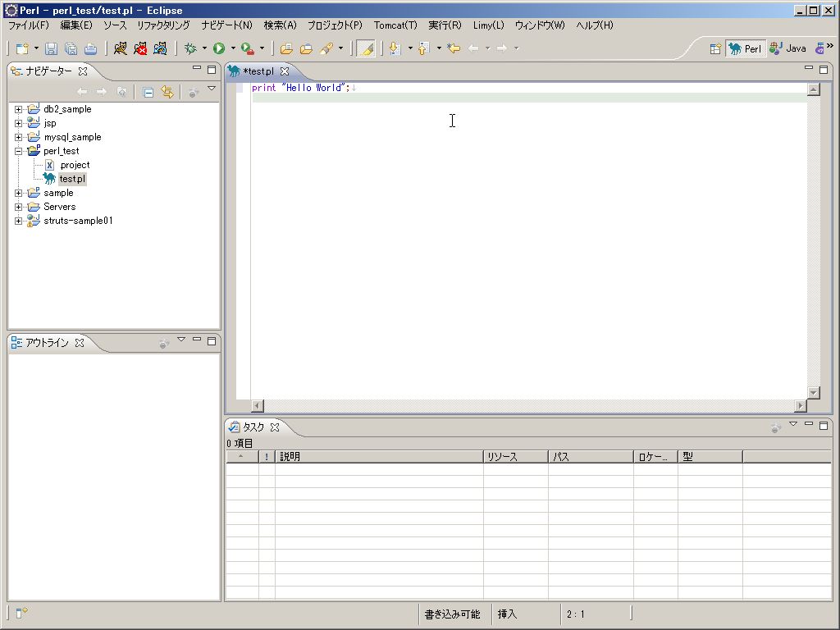Viewport: 840px width, 630px height.
Task: Open the Tomcat(T) menu
Action: click(x=395, y=25)
